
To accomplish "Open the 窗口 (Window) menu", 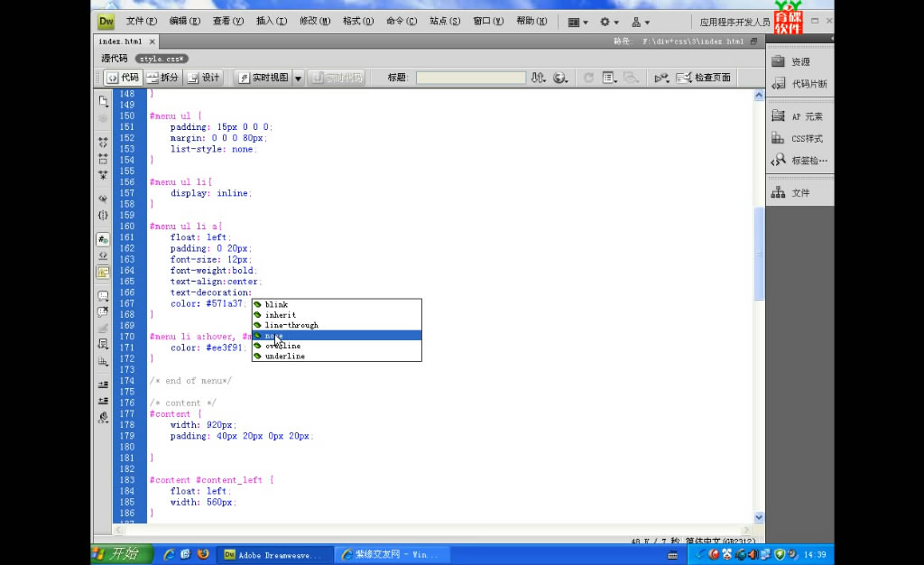I will click(488, 21).
